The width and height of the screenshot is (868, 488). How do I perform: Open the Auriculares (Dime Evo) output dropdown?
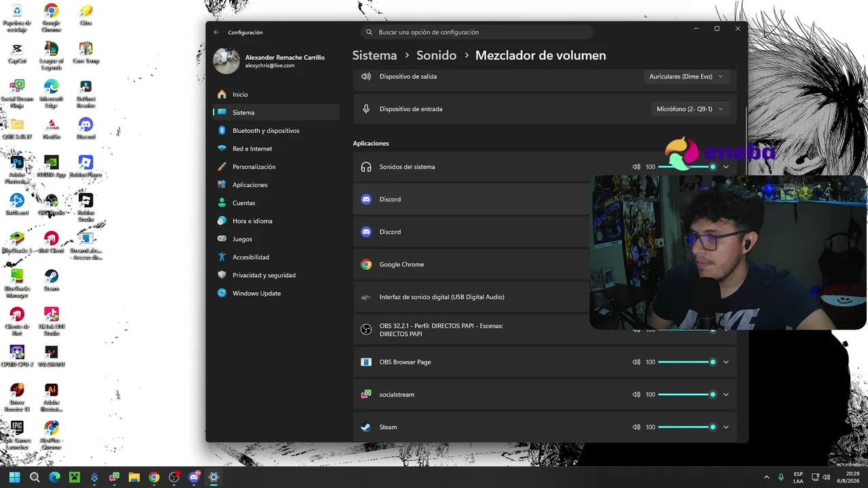[686, 77]
